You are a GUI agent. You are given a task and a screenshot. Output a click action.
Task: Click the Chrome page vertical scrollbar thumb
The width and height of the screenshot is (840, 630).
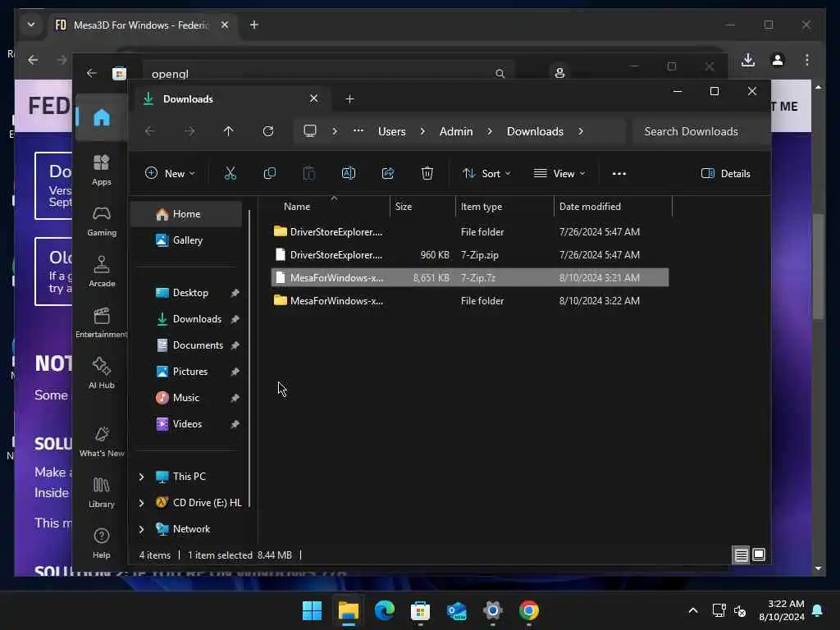818,267
